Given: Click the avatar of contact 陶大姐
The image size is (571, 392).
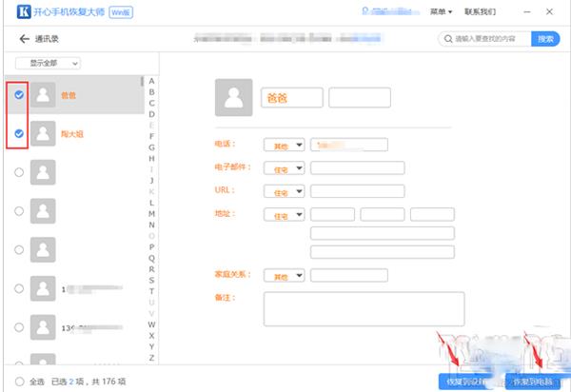Looking at the screenshot, I should click(x=44, y=134).
